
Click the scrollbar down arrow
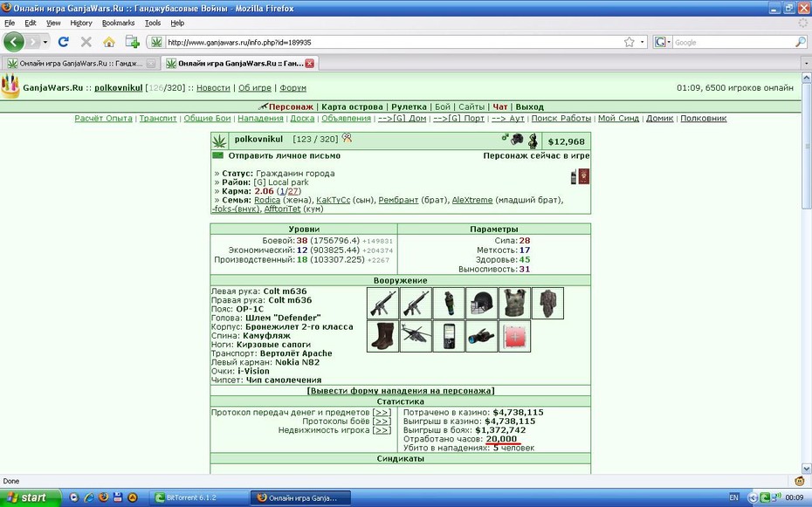point(806,467)
